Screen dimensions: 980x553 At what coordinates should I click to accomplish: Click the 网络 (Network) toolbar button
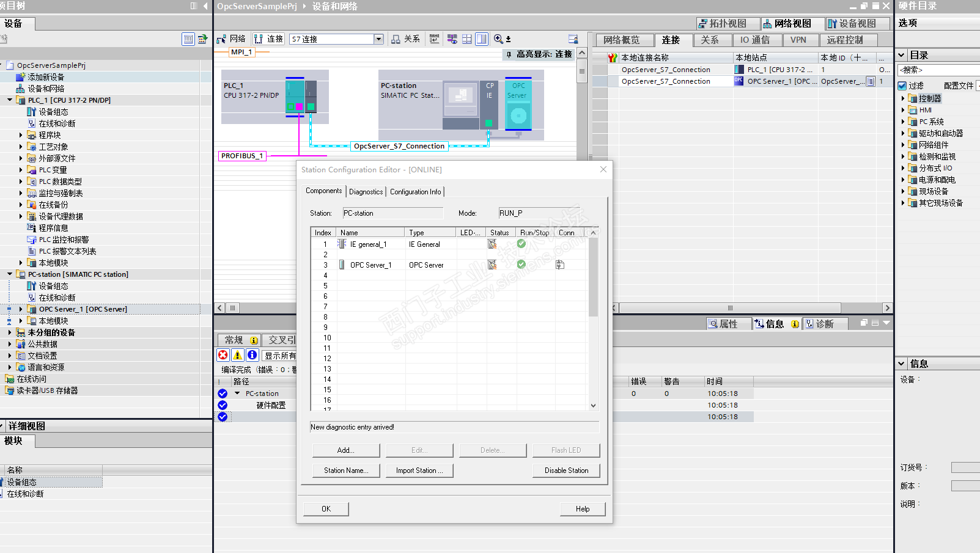(x=231, y=39)
